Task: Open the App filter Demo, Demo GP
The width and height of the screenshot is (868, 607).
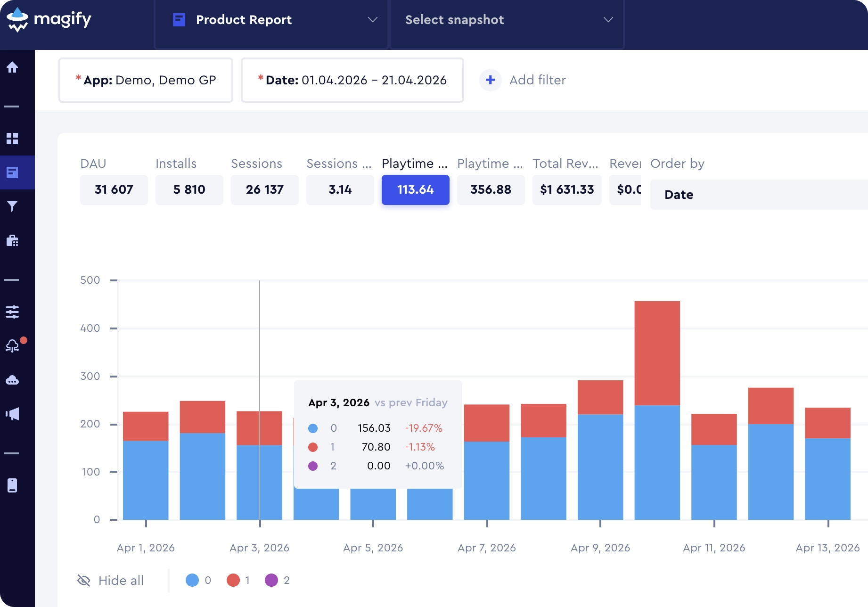Action: tap(146, 80)
